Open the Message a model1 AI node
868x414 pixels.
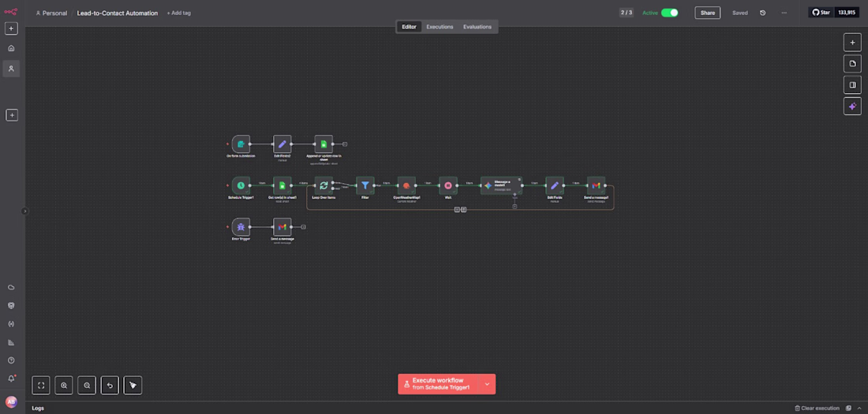pos(501,185)
